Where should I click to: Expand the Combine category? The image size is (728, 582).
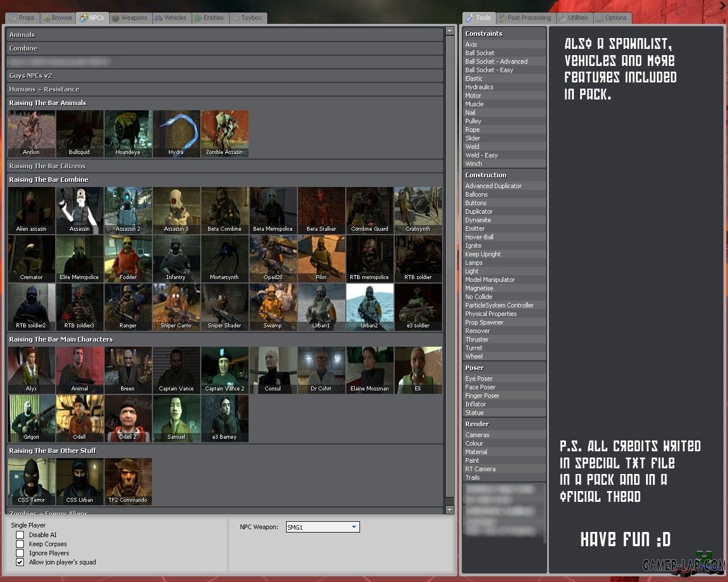pyautogui.click(x=225, y=48)
